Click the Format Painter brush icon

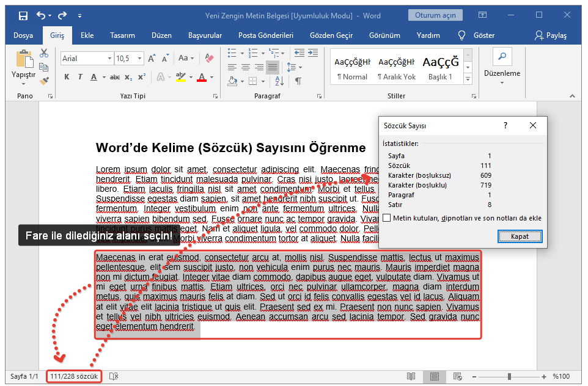click(44, 80)
